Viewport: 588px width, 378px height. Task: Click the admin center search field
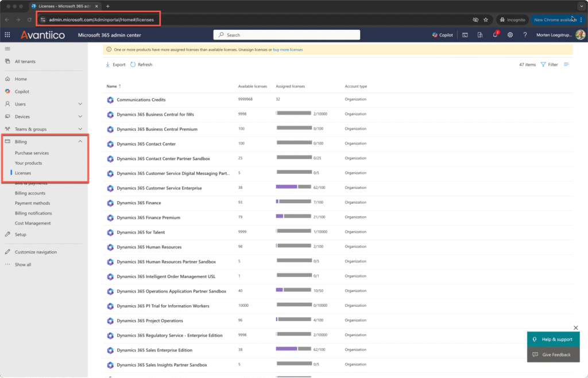click(x=287, y=35)
